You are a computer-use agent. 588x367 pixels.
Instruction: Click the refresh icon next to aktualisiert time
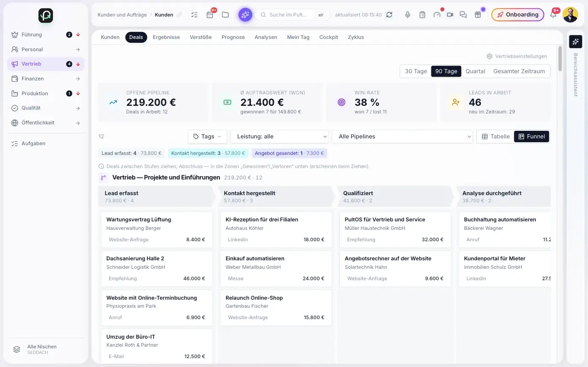click(389, 15)
